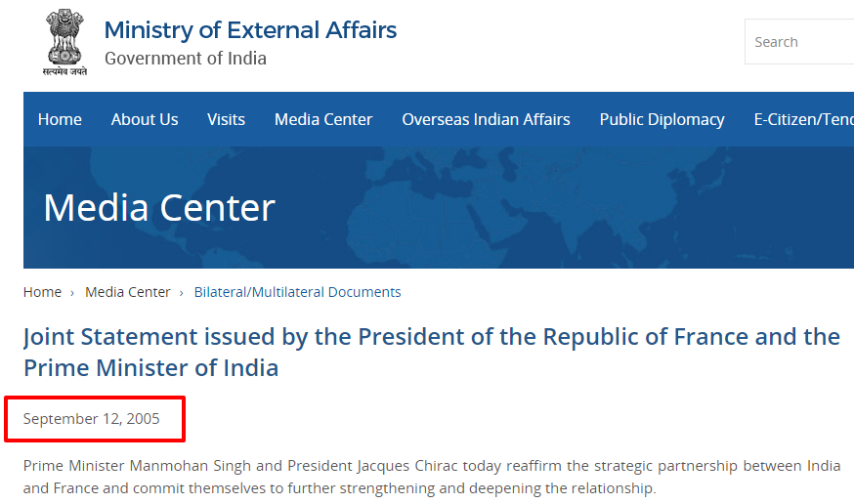Click the Joint Statement article heading
This screenshot has width=854, height=504.
(431, 353)
